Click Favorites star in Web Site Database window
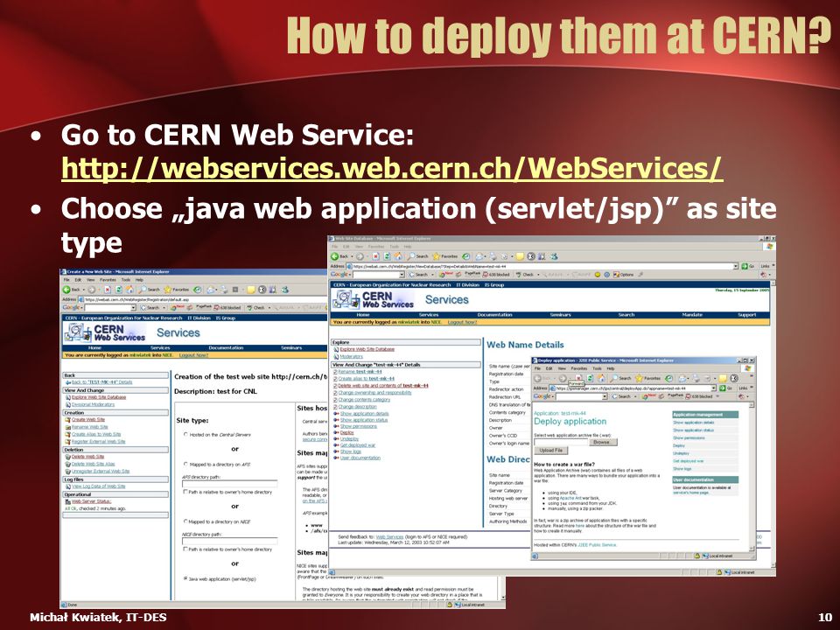This screenshot has height=630, width=840. click(436, 256)
